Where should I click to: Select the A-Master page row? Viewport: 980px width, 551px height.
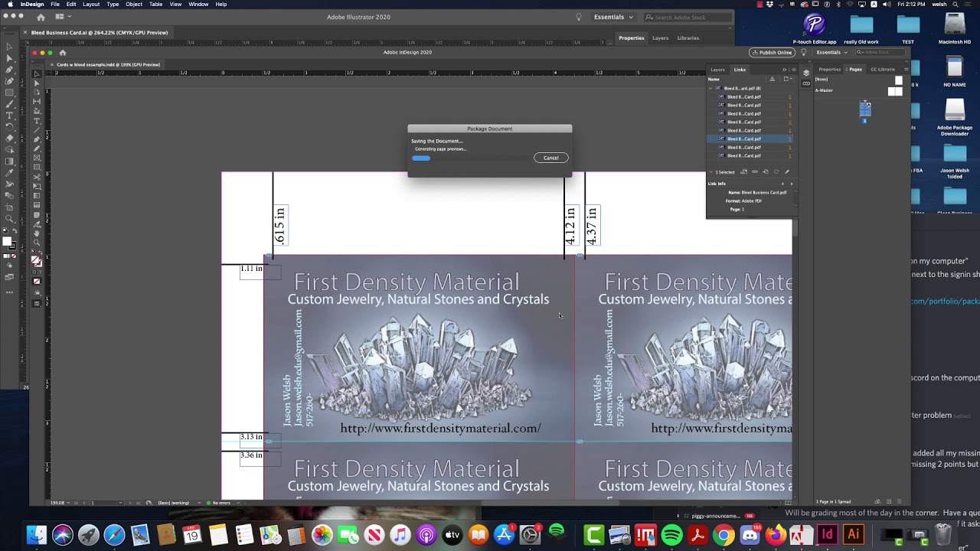(x=858, y=90)
